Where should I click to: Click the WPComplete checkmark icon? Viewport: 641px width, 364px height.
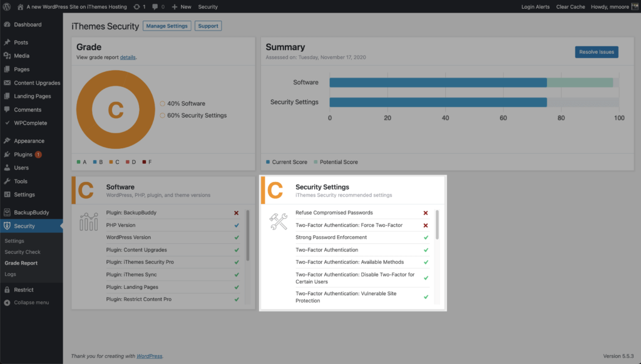(7, 123)
